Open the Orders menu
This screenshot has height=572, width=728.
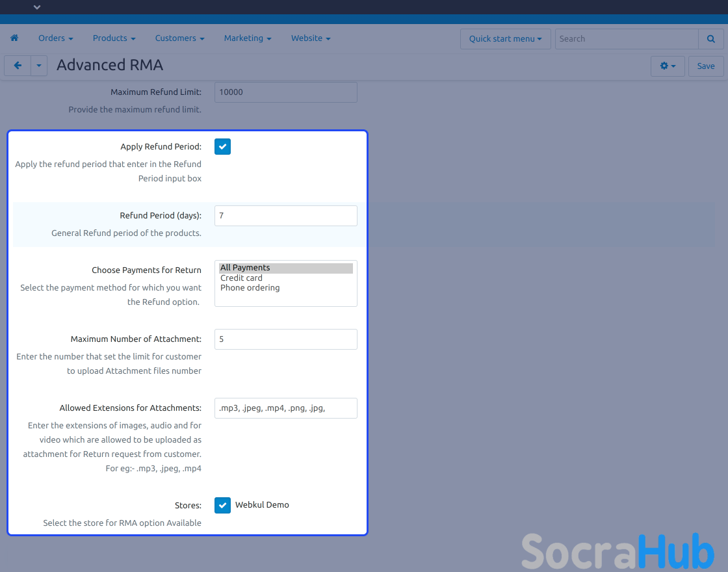pos(55,38)
